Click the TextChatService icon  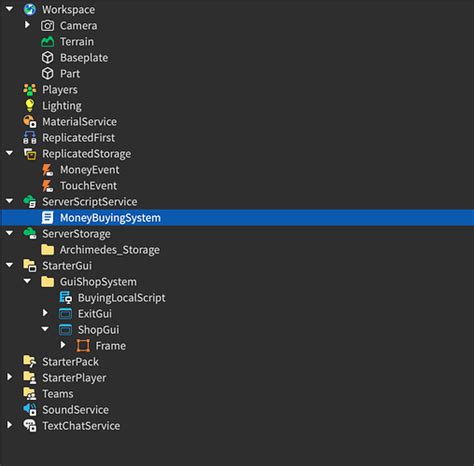tap(30, 426)
